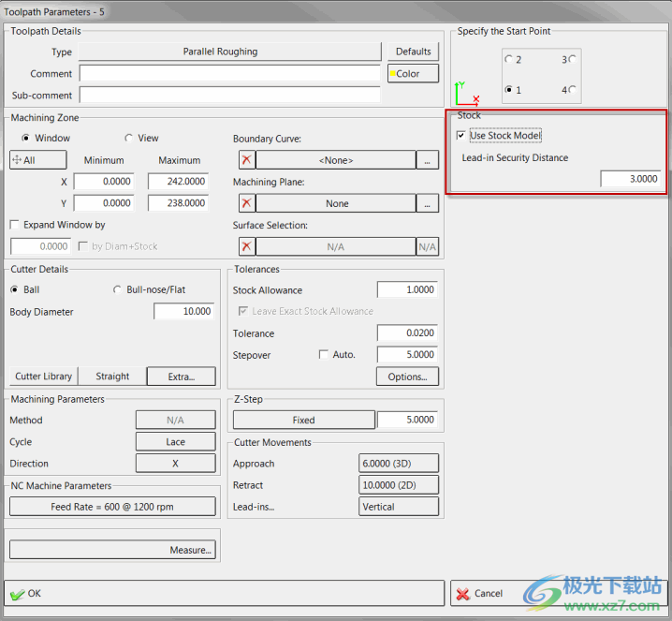This screenshot has height=621, width=672.
Task: Change Direction from X
Action: (176, 464)
